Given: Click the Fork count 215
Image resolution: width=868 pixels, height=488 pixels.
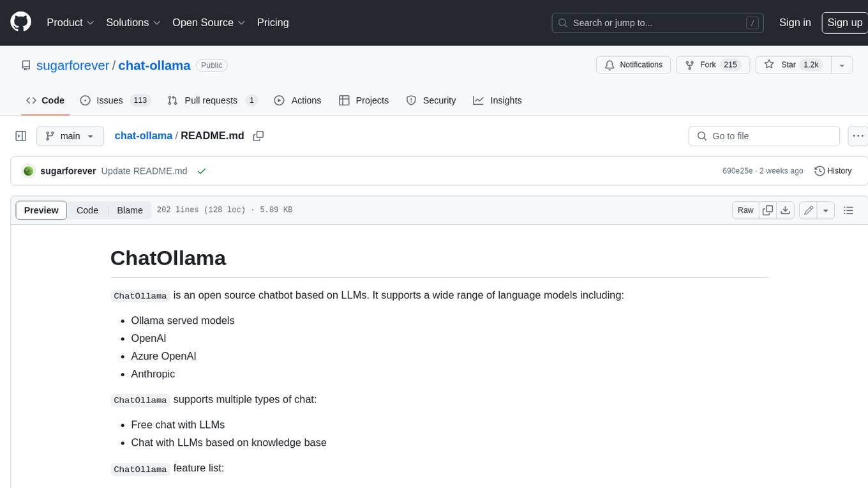Looking at the screenshot, I should coord(731,65).
